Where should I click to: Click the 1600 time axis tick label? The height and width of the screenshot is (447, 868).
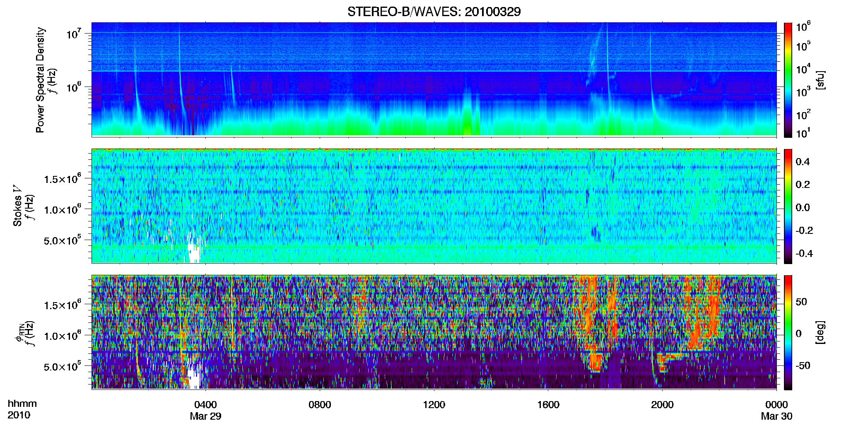(548, 405)
